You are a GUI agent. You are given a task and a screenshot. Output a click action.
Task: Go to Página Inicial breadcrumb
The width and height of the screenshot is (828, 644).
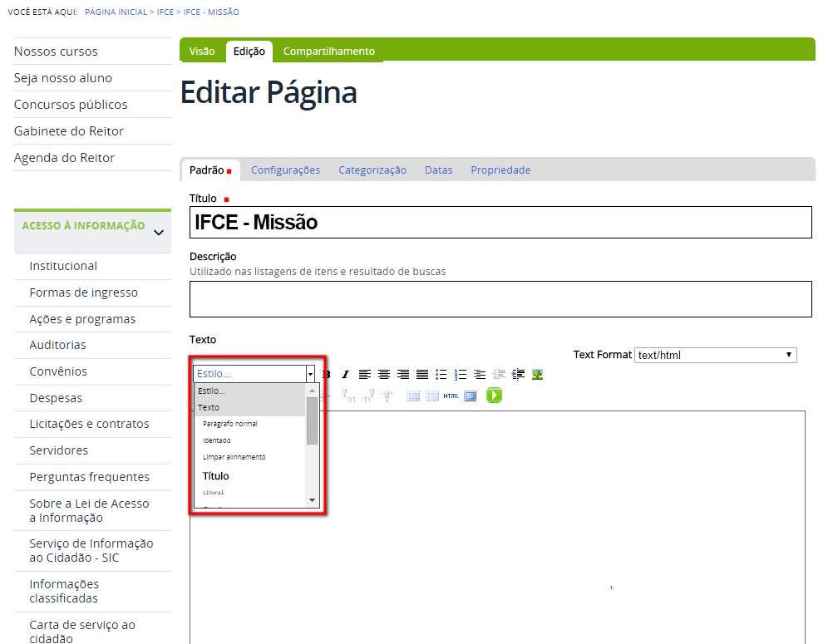click(116, 12)
